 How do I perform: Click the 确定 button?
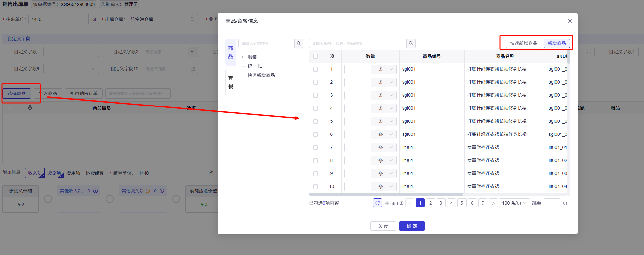tap(412, 226)
